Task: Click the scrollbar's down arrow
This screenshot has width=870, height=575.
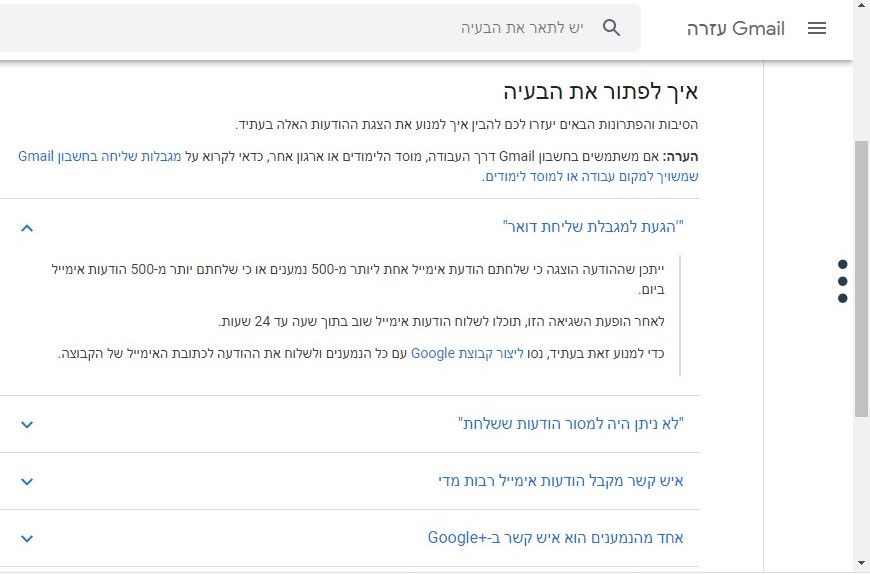Action: point(862,563)
